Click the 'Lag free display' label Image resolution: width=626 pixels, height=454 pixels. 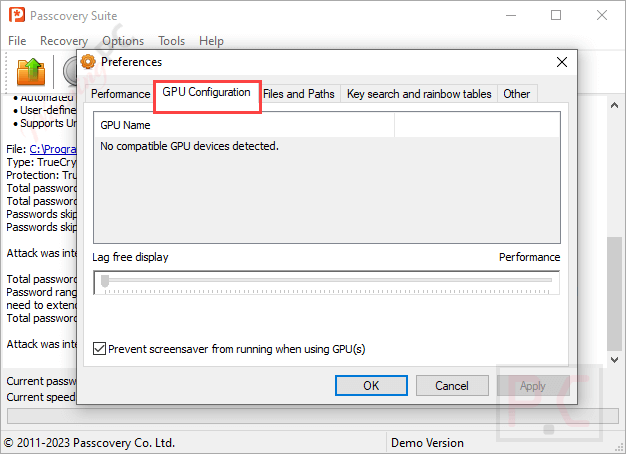(130, 257)
